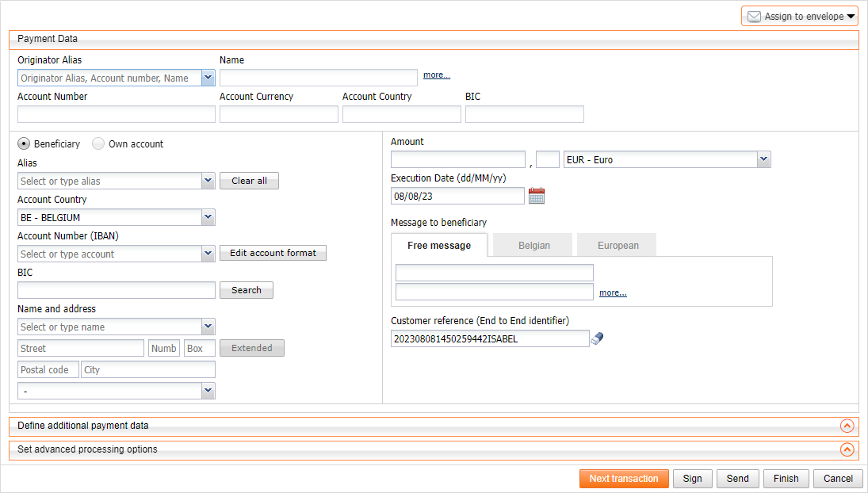The width and height of the screenshot is (868, 493).
Task: Select the Own account radio button
Action: [x=98, y=144]
